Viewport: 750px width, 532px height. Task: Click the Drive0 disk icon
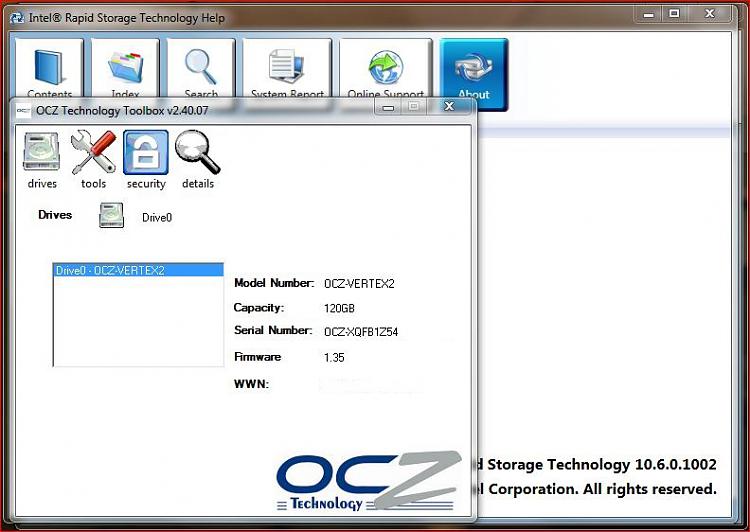(111, 215)
